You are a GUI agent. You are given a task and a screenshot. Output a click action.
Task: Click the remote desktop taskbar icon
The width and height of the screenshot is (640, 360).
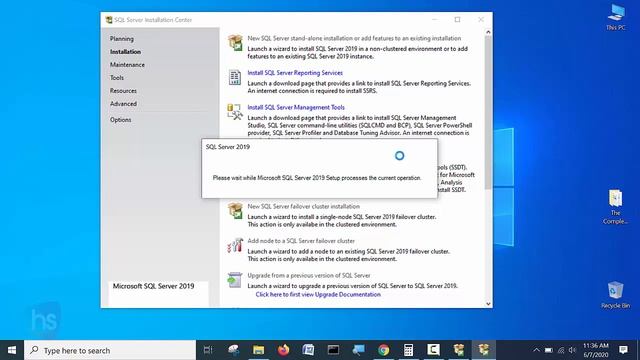coord(358,350)
